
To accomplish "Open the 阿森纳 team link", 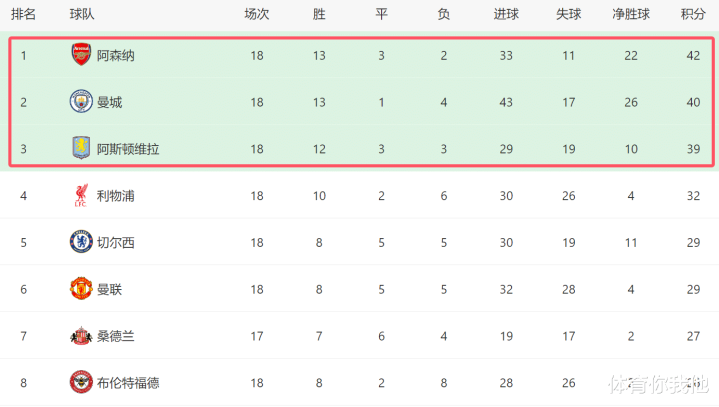I will 116,55.
